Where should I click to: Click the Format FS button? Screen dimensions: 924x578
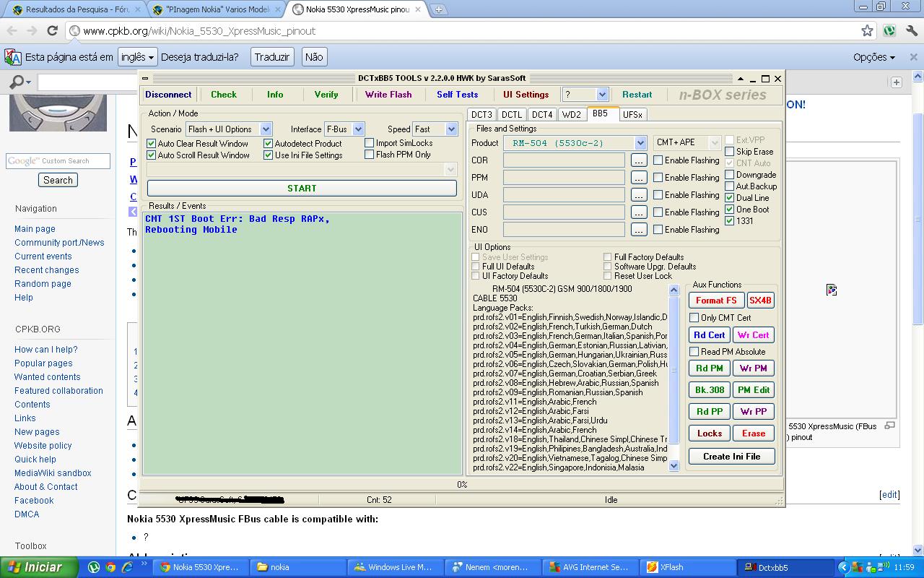[716, 301]
